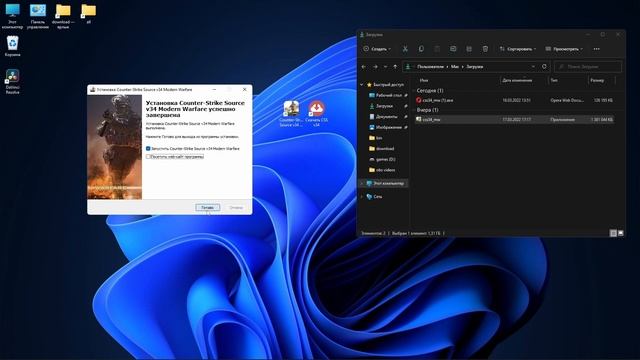Expand the Этот компьютер tree node
This screenshot has height=360, width=640.
tap(362, 183)
